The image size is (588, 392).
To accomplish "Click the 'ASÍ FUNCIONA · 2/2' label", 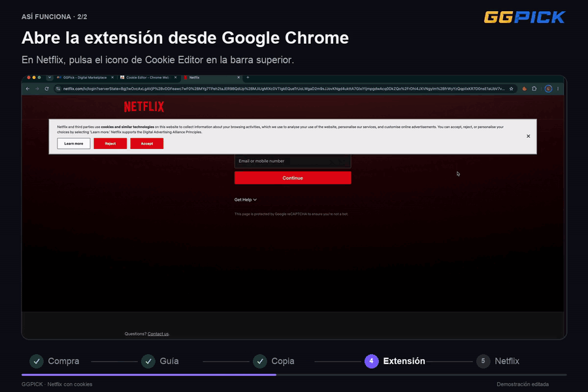I will 54,17.
